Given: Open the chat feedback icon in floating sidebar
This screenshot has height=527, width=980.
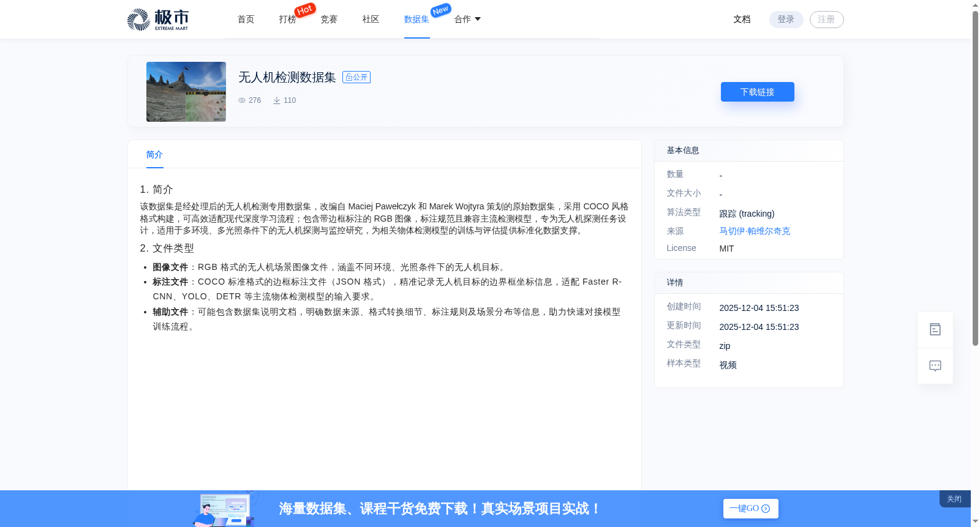Looking at the screenshot, I should pos(935,366).
